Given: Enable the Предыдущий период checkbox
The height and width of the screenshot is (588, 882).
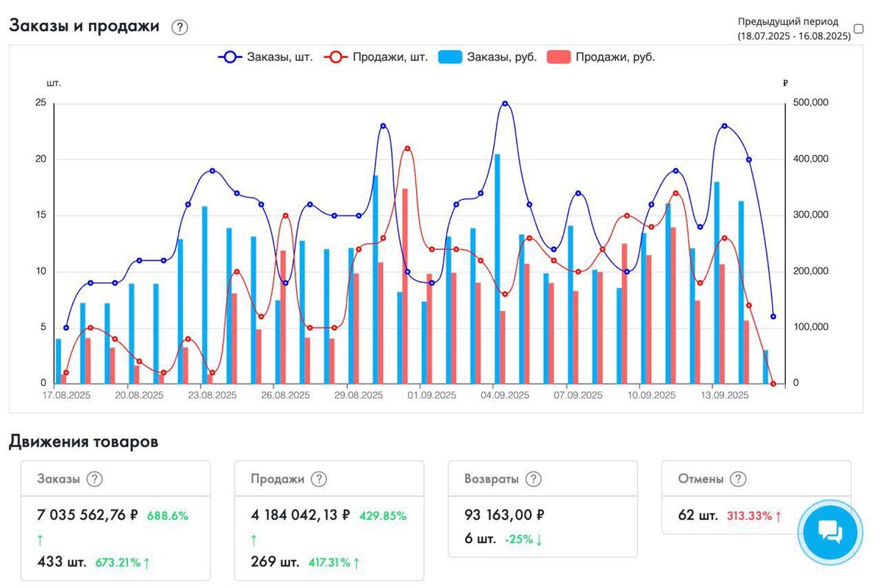Looking at the screenshot, I should (858, 29).
